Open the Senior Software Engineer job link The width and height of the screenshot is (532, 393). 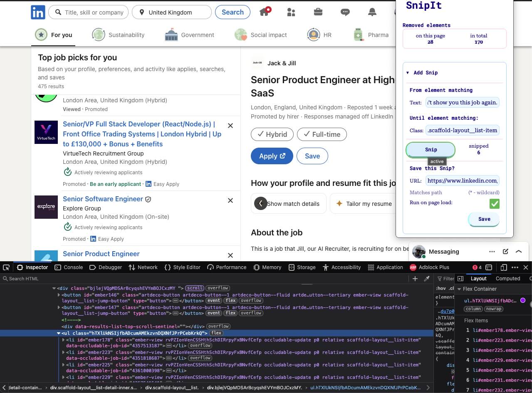click(x=103, y=199)
